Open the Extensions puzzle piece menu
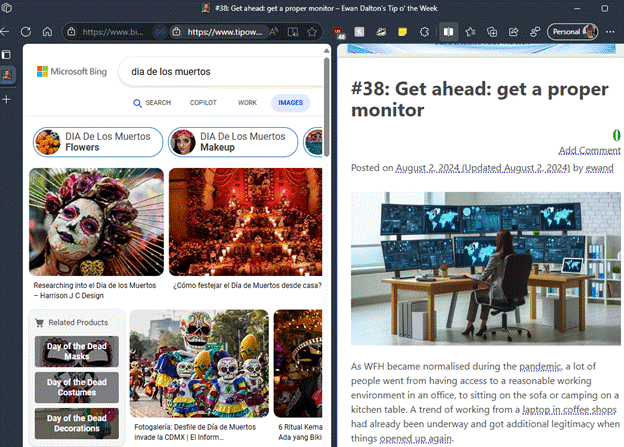Screen dimensions: 624x447 (425, 32)
